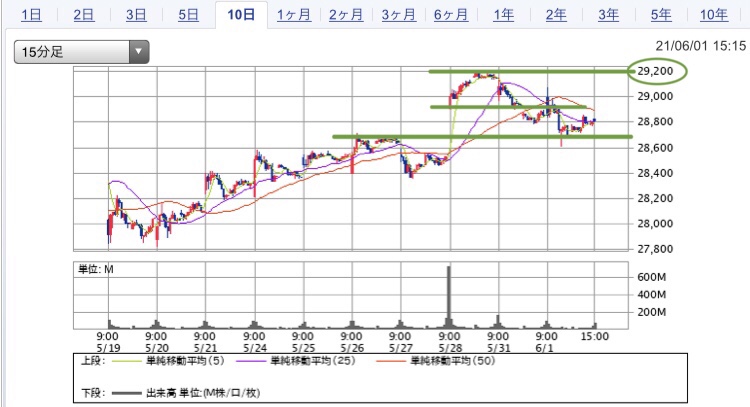Click the 5/26 date axis label

352,348
